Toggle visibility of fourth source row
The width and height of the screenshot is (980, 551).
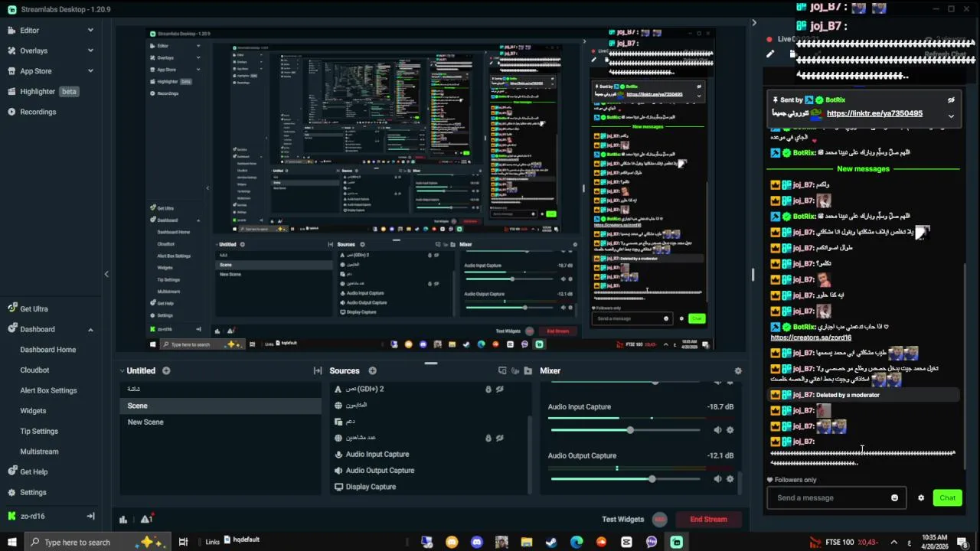pos(500,438)
